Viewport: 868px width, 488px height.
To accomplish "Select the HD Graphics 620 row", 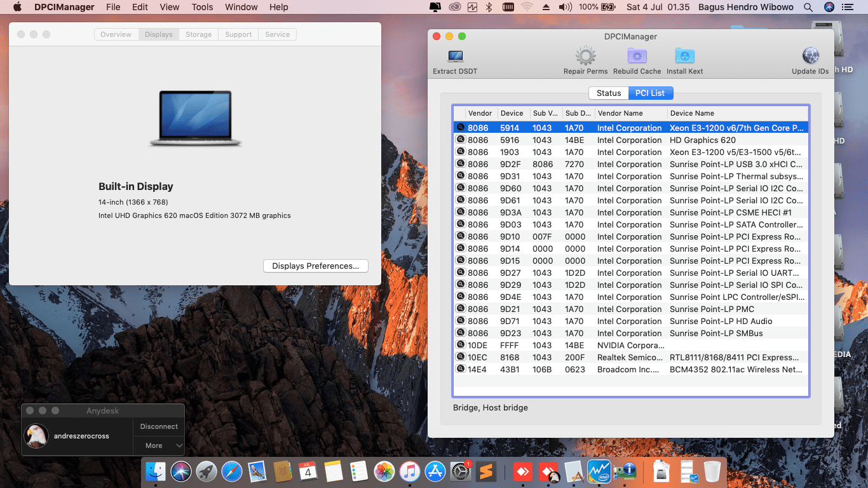I will (x=630, y=140).
